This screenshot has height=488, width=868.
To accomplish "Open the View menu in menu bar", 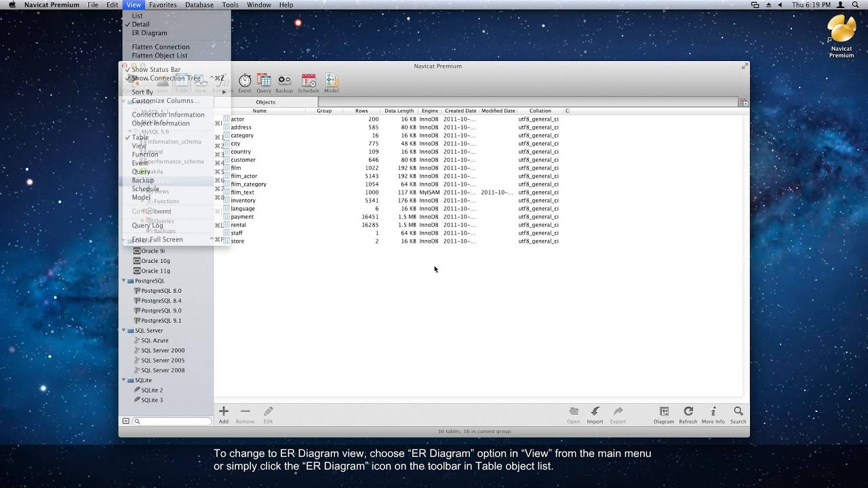I will (134, 5).
